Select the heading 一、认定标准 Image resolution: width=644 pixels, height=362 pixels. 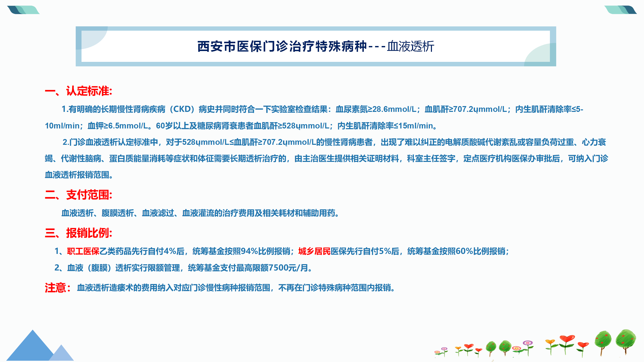tap(78, 91)
